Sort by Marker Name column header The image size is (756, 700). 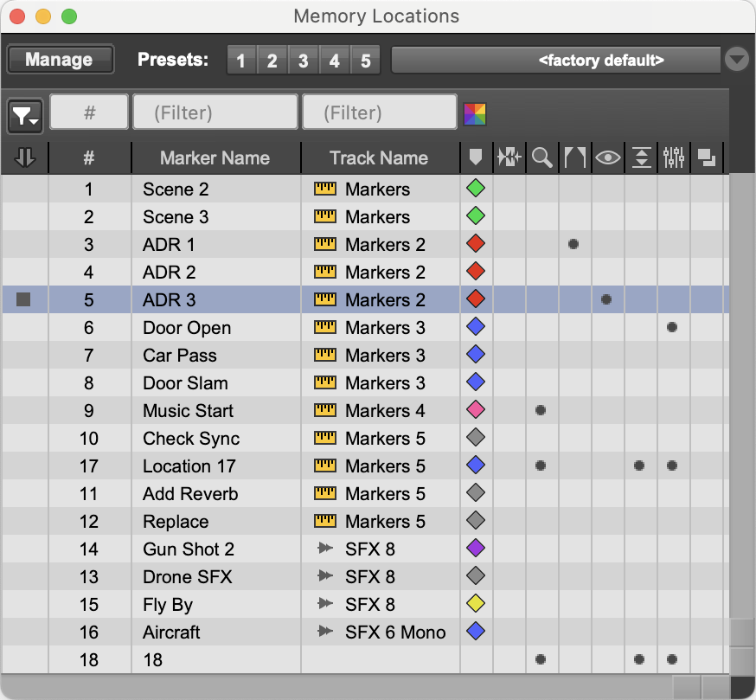pyautogui.click(x=215, y=157)
